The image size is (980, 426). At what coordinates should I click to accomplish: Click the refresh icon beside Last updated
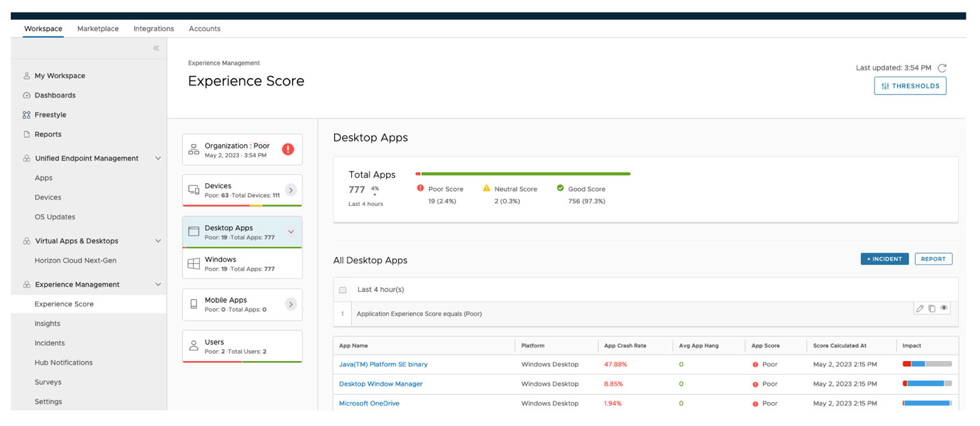942,68
